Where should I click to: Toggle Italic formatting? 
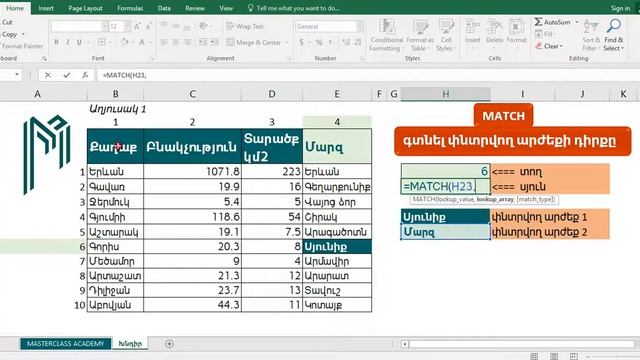click(x=68, y=42)
